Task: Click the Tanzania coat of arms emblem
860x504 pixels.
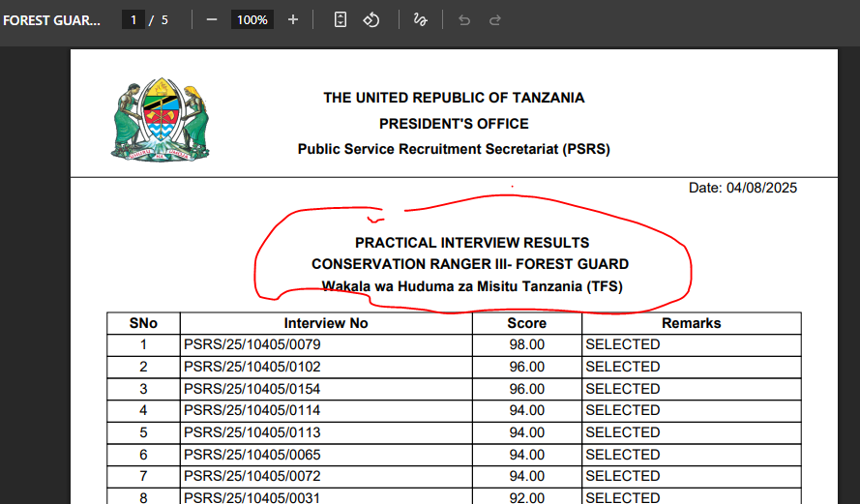Action: (x=160, y=121)
